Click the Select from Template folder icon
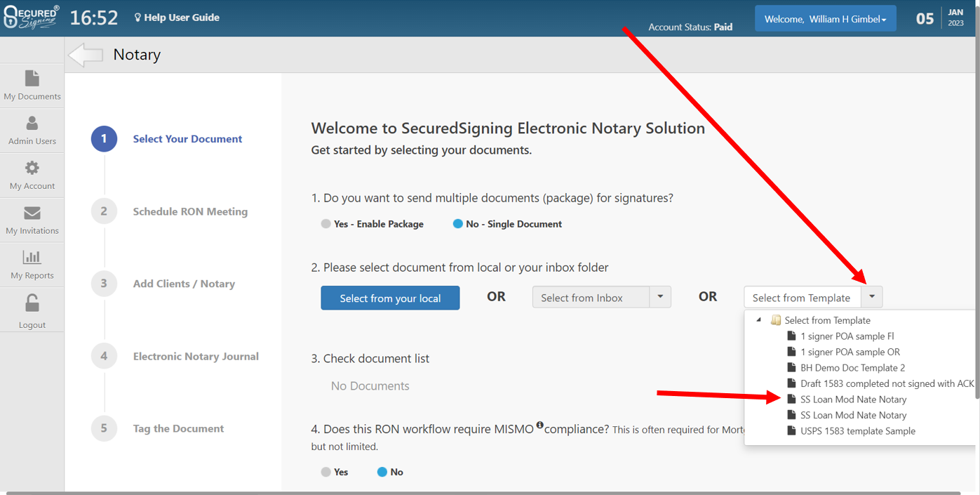The height and width of the screenshot is (495, 980). click(x=775, y=320)
